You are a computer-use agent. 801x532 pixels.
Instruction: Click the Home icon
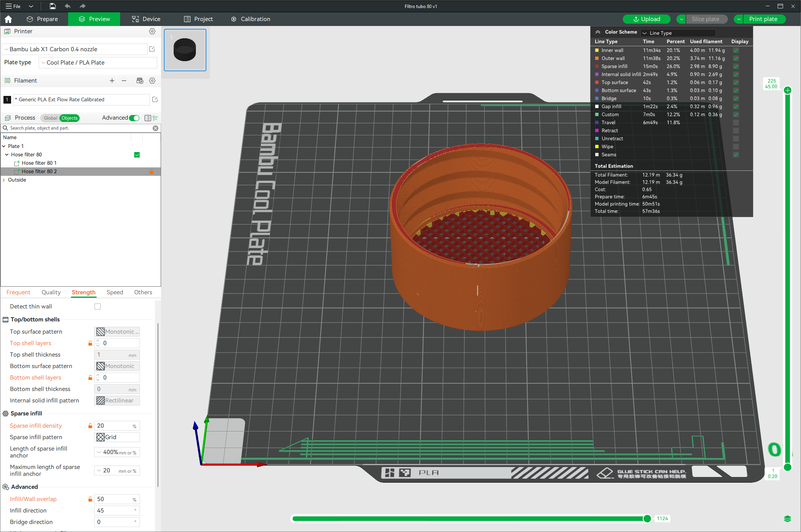8,19
